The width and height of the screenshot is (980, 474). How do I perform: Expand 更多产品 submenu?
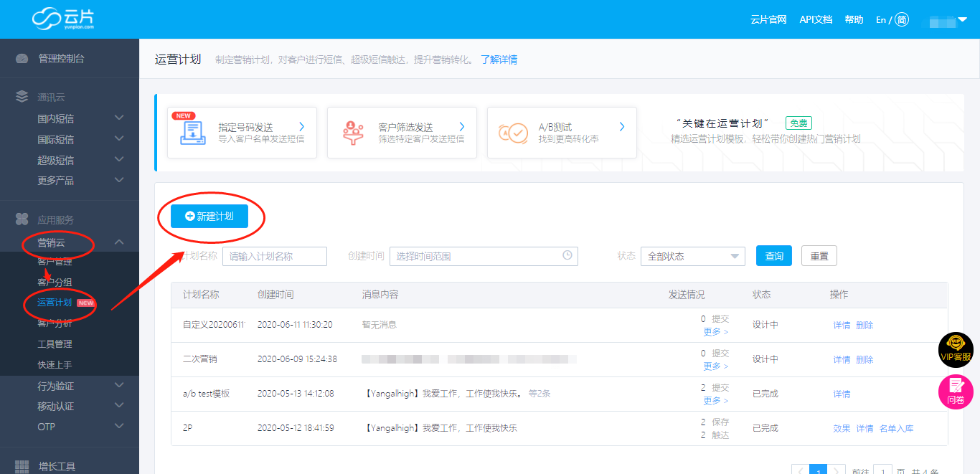pyautogui.click(x=119, y=179)
